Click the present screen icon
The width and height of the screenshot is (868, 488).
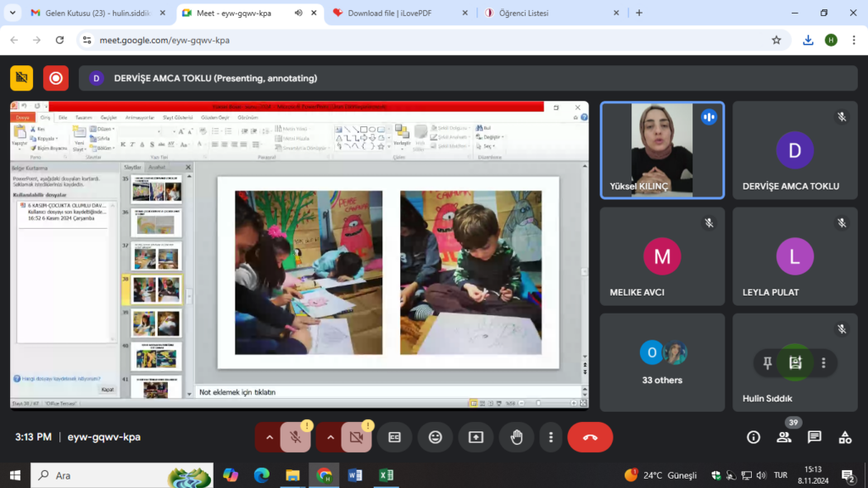(476, 437)
